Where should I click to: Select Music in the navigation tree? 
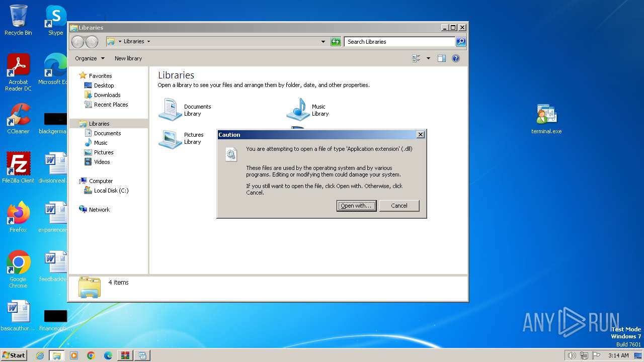pos(101,143)
